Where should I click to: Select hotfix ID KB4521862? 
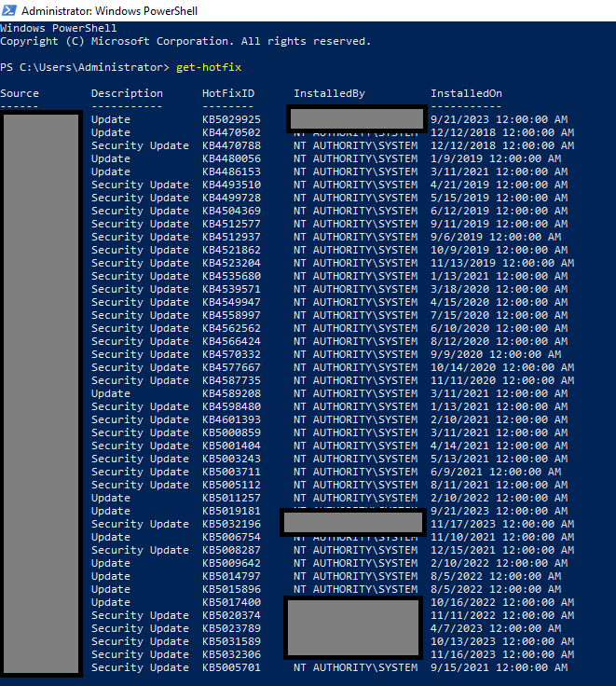click(231, 250)
